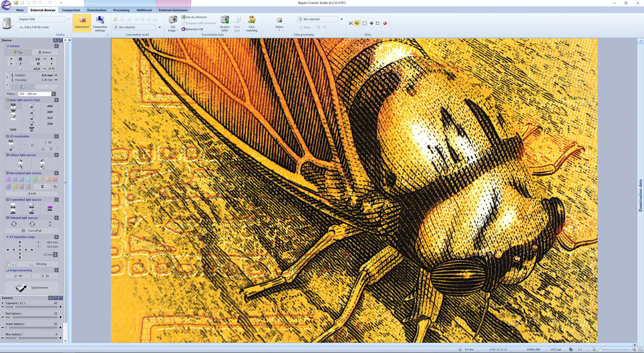Open the Main tab

pos(20,10)
